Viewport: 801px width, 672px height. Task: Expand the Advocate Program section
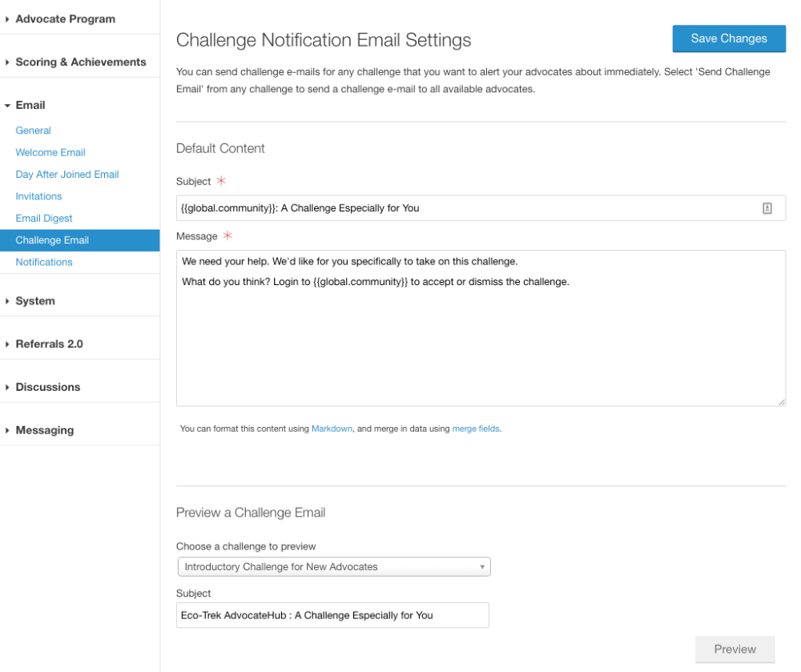65,19
